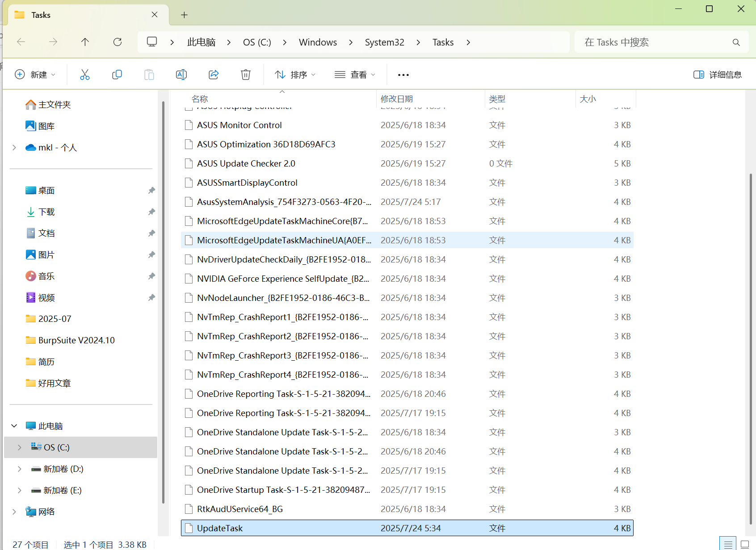Select the ASUS Monitor Control file
756x550 pixels.
(x=407, y=125)
